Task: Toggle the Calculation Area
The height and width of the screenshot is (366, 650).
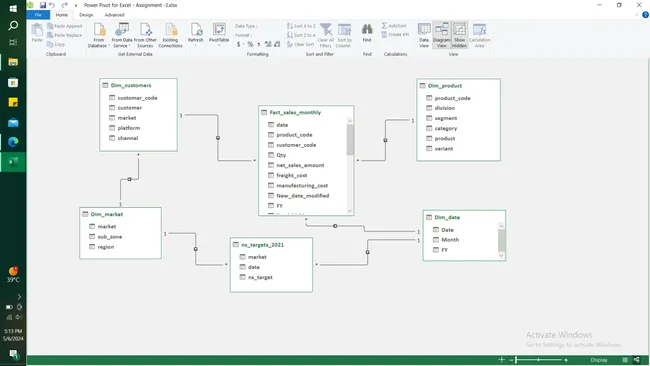Action: click(x=480, y=35)
